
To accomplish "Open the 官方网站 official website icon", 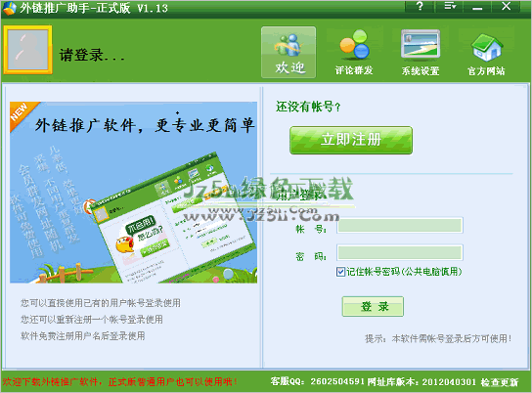I will pyautogui.click(x=486, y=54).
